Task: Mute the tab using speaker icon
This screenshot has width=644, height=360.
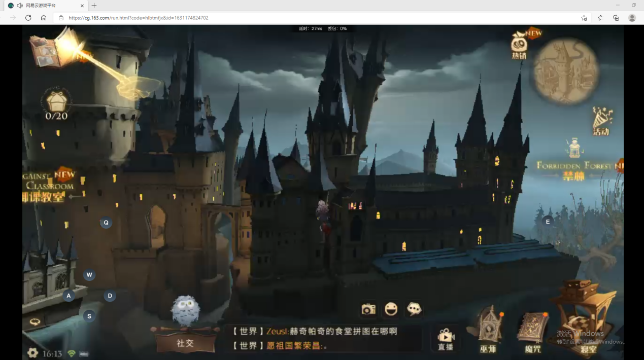Action: [x=20, y=6]
